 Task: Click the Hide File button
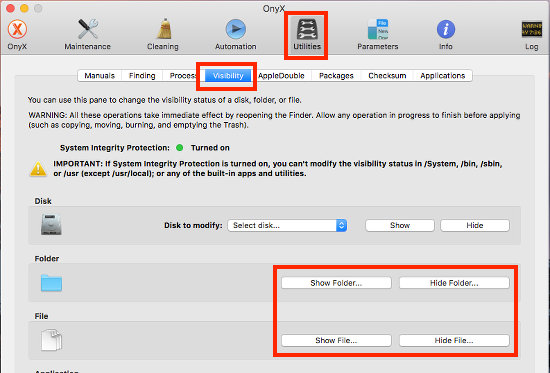[454, 340]
